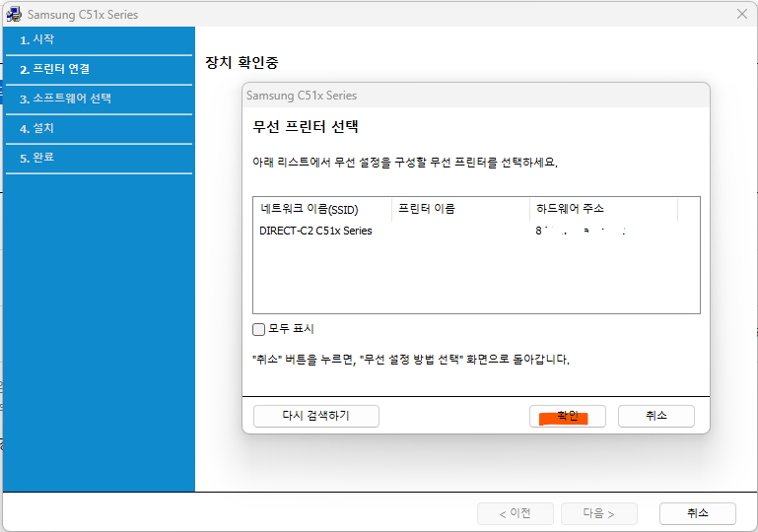Click the hardware address value of DIRECT-C2 row
The height and width of the screenshot is (532, 758).
pos(581,231)
